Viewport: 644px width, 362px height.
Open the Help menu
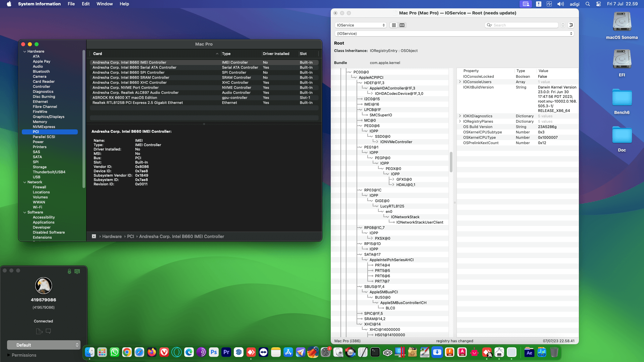[x=124, y=4]
